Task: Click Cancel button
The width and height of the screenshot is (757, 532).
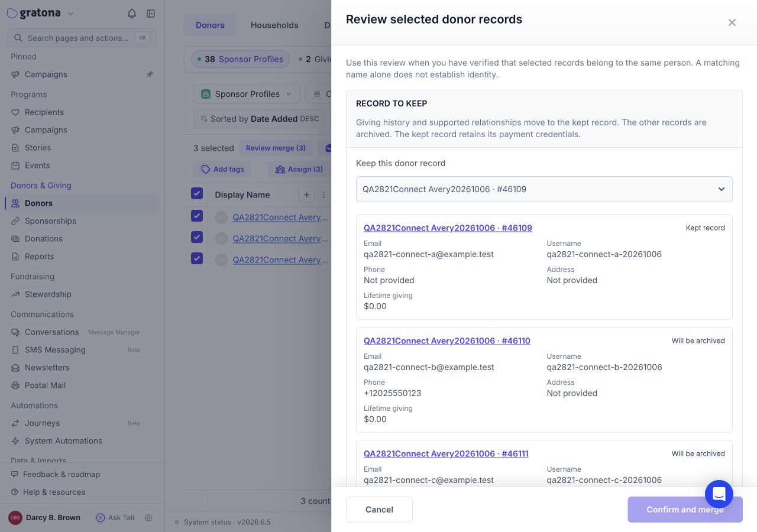Action: click(x=379, y=510)
